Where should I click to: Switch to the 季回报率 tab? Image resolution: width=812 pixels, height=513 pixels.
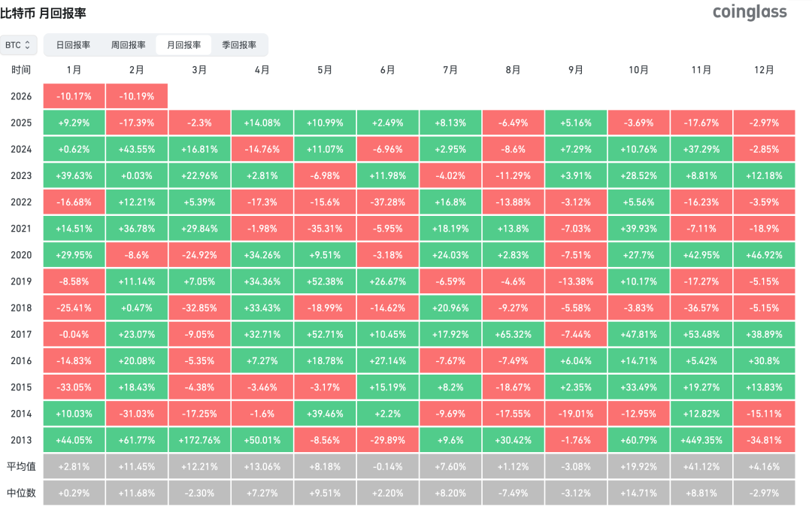coord(239,45)
